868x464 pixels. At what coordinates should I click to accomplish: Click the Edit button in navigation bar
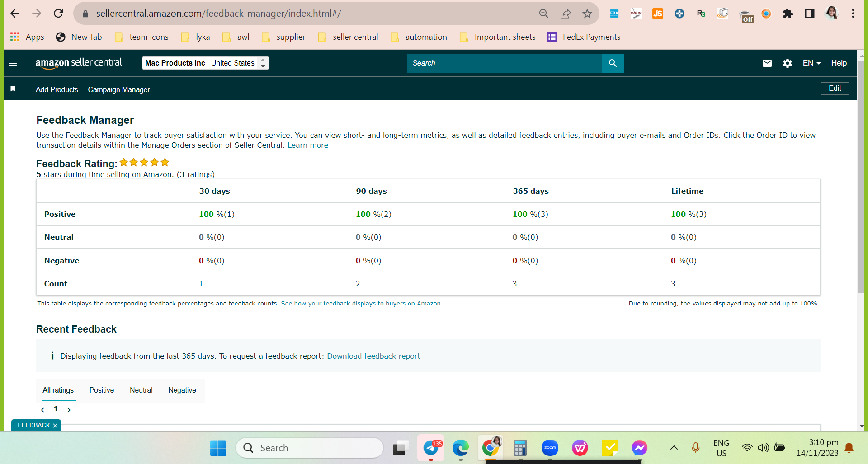(x=835, y=89)
